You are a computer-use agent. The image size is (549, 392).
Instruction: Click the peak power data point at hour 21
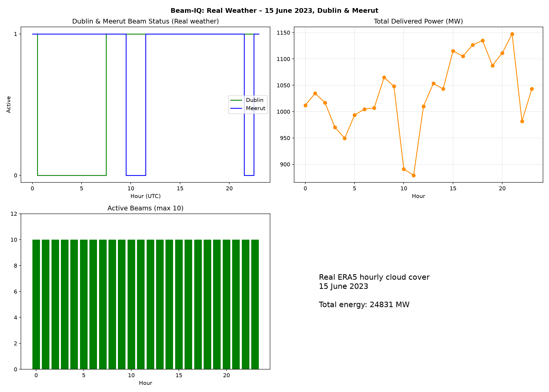512,34
